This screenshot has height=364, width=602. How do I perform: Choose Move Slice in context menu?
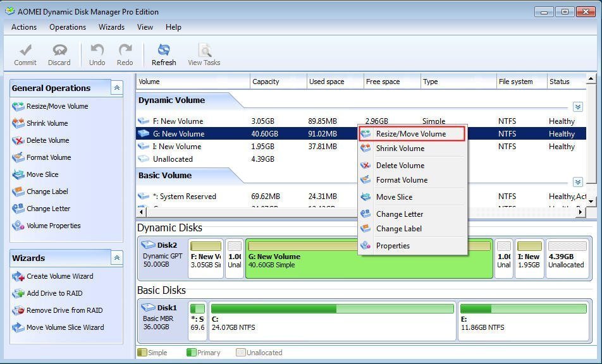click(x=413, y=197)
